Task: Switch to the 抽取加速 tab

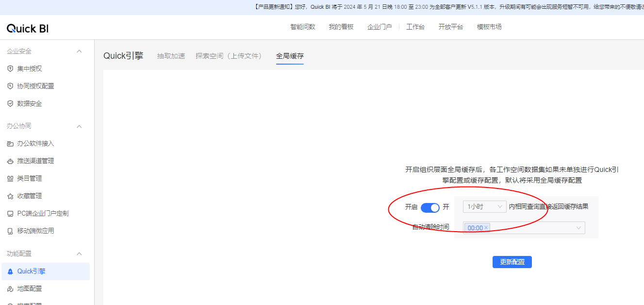Action: coord(171,56)
